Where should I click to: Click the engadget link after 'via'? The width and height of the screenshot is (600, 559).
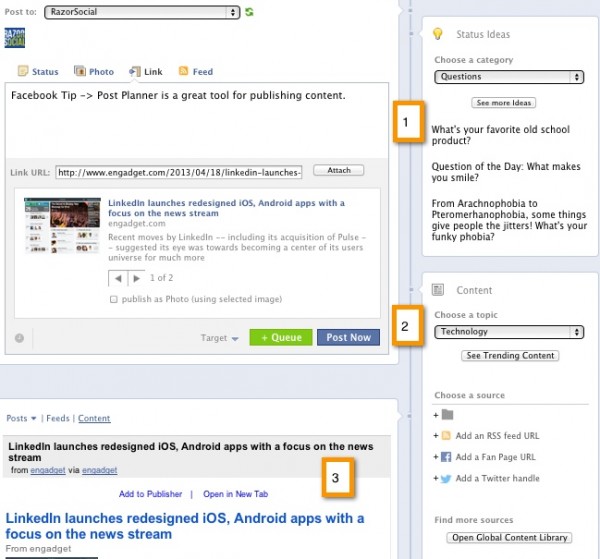click(x=99, y=470)
